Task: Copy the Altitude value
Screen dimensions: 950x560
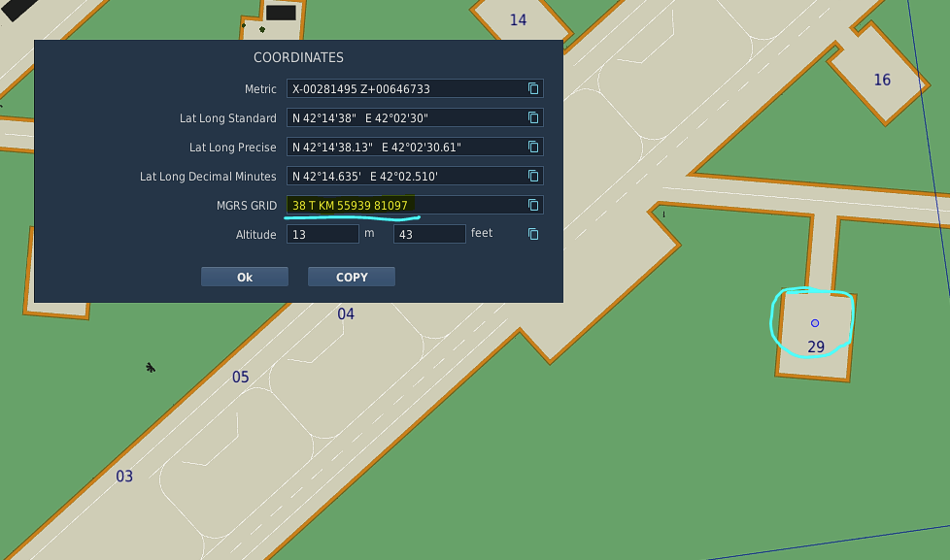Action: [533, 234]
